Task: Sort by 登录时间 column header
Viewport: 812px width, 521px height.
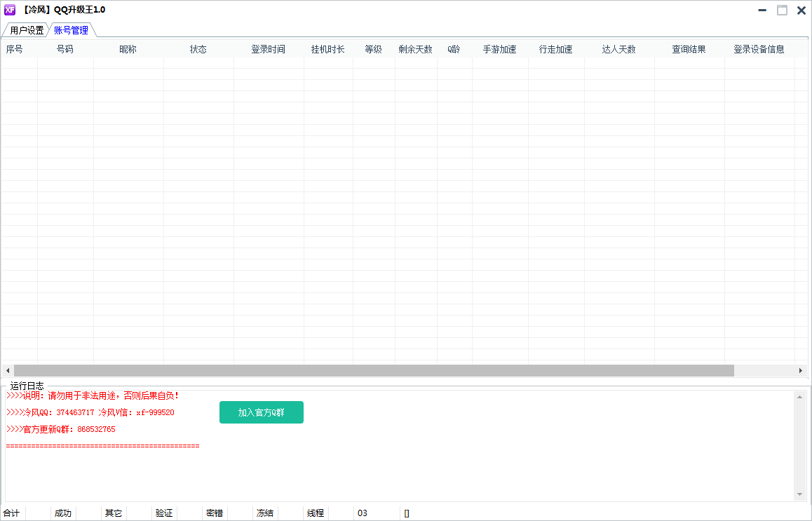Action: (268, 49)
